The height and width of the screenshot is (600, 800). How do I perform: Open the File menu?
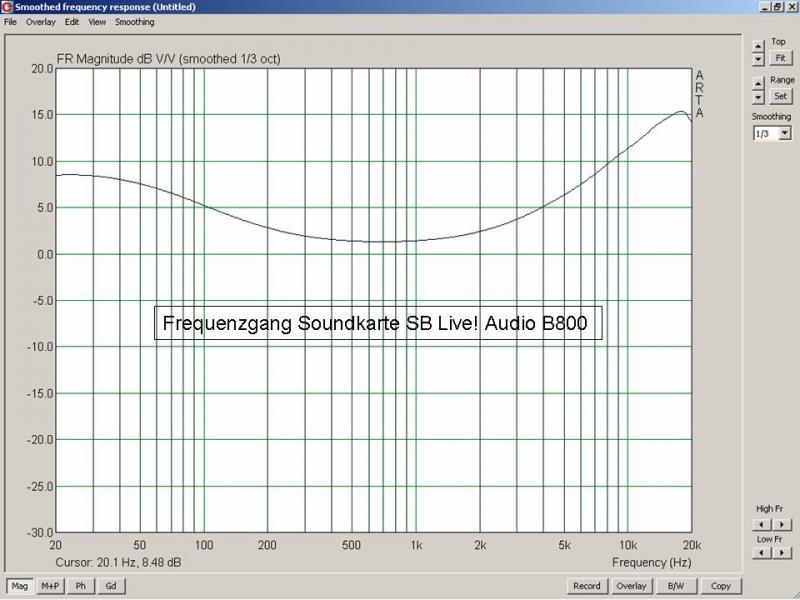(x=10, y=22)
